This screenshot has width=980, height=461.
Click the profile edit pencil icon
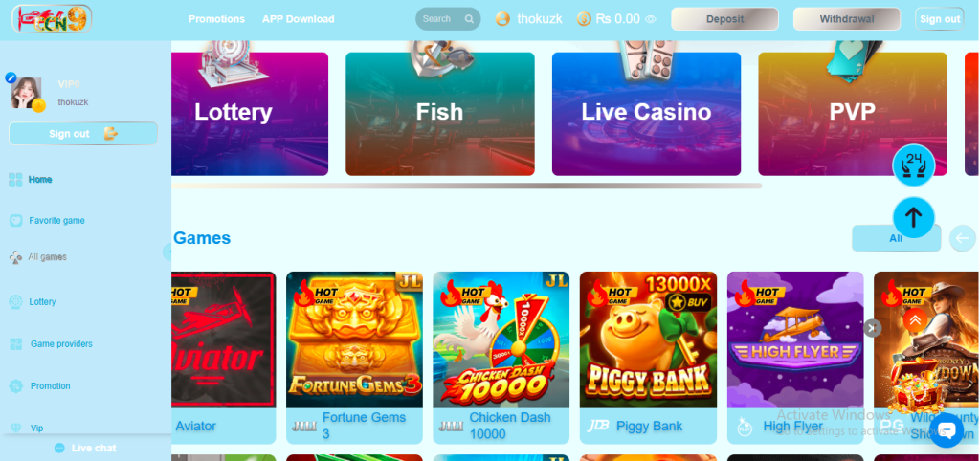point(11,77)
